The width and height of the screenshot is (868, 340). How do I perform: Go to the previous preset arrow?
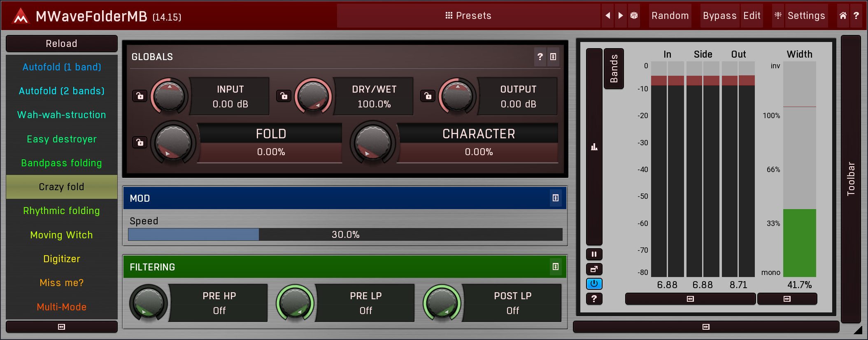(608, 16)
